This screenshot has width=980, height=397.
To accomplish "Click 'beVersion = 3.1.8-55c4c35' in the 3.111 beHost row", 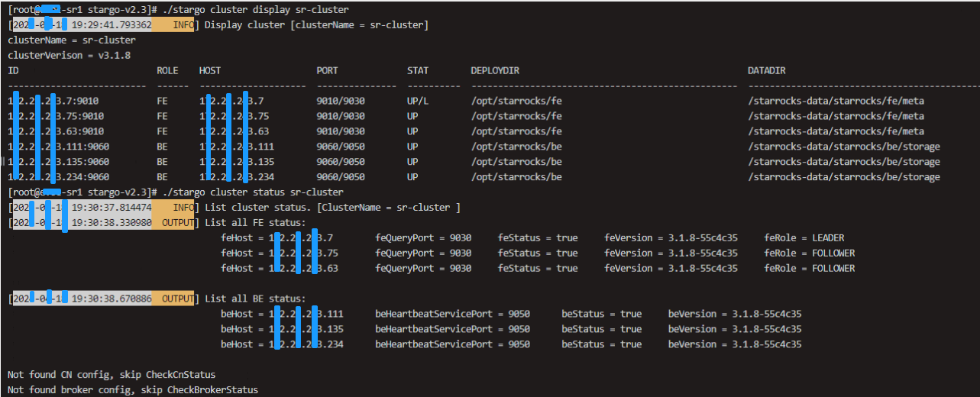I will [x=736, y=314].
